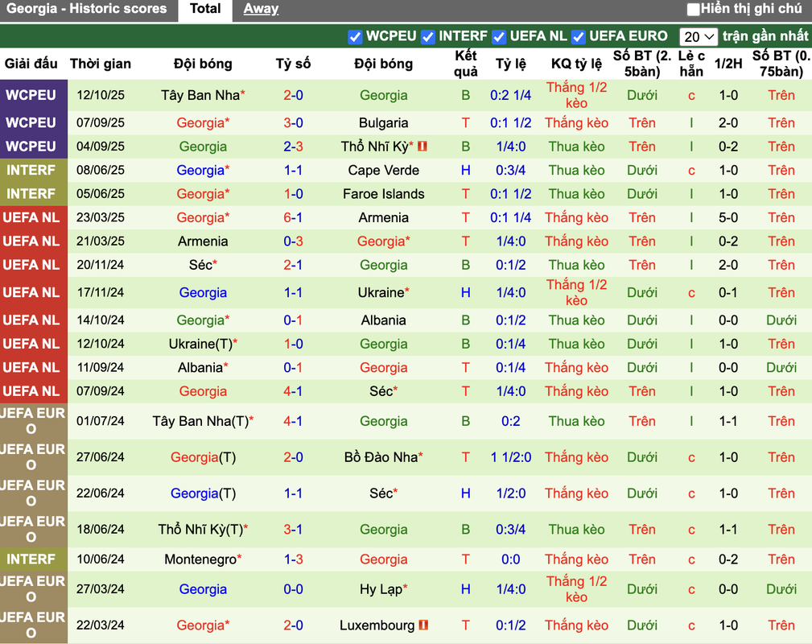This screenshot has width=812, height=644.
Task: Click the Dưới value in 14/10/24 last column
Action: (x=781, y=320)
